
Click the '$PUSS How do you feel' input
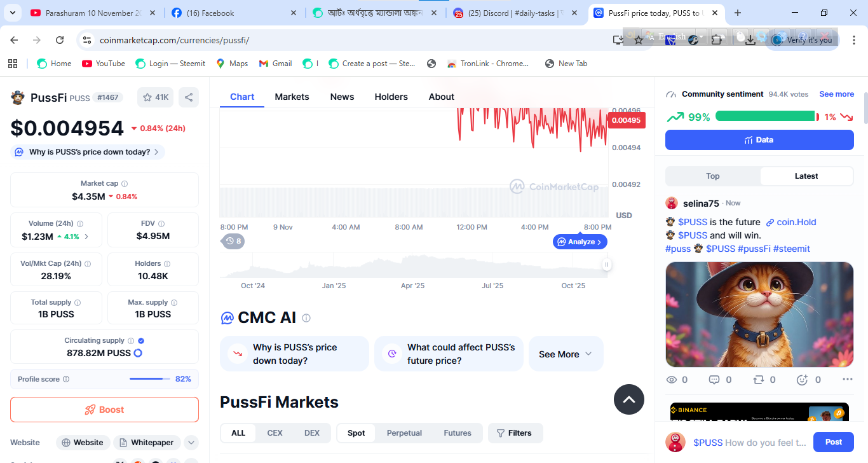(750, 443)
